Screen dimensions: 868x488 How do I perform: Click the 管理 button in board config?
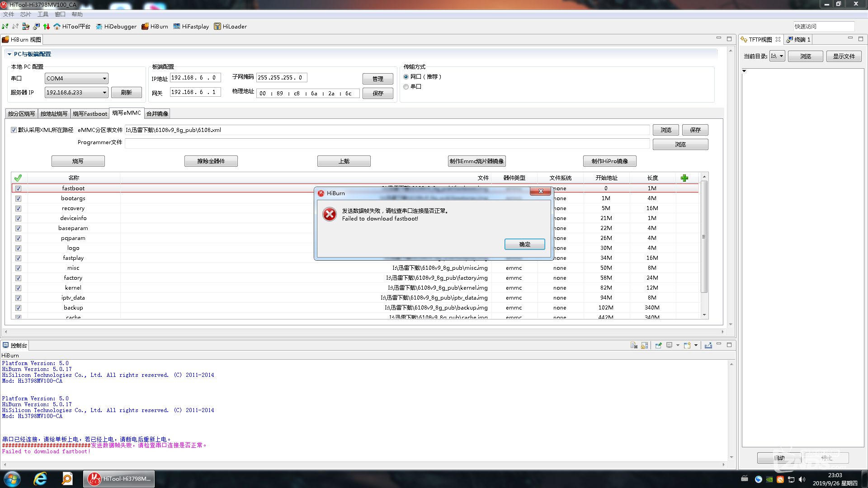pos(377,79)
